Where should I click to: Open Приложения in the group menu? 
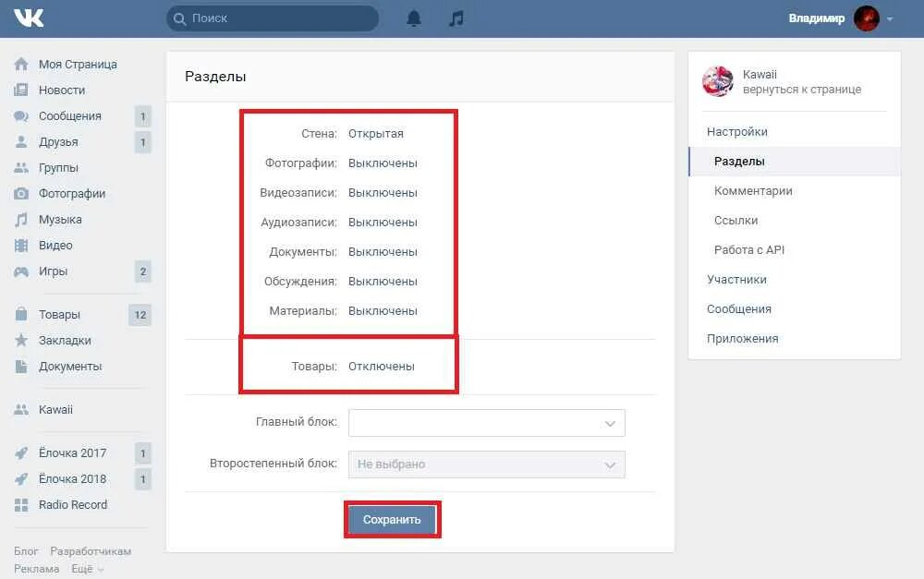795,338
